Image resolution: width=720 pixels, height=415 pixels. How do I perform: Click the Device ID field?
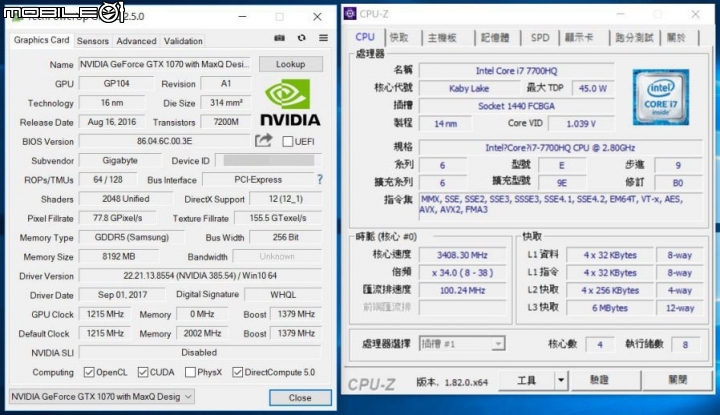(269, 161)
